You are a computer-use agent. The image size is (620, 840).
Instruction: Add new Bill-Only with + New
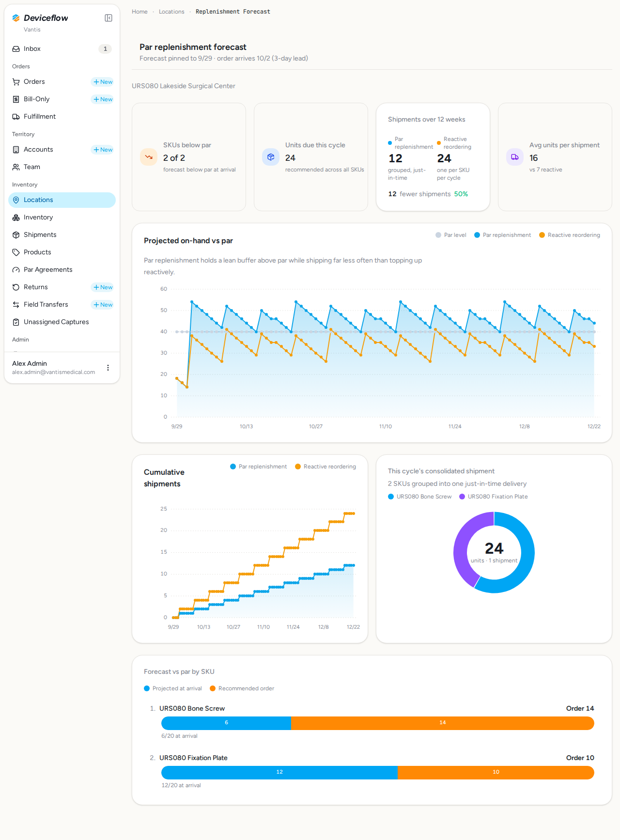tap(103, 99)
